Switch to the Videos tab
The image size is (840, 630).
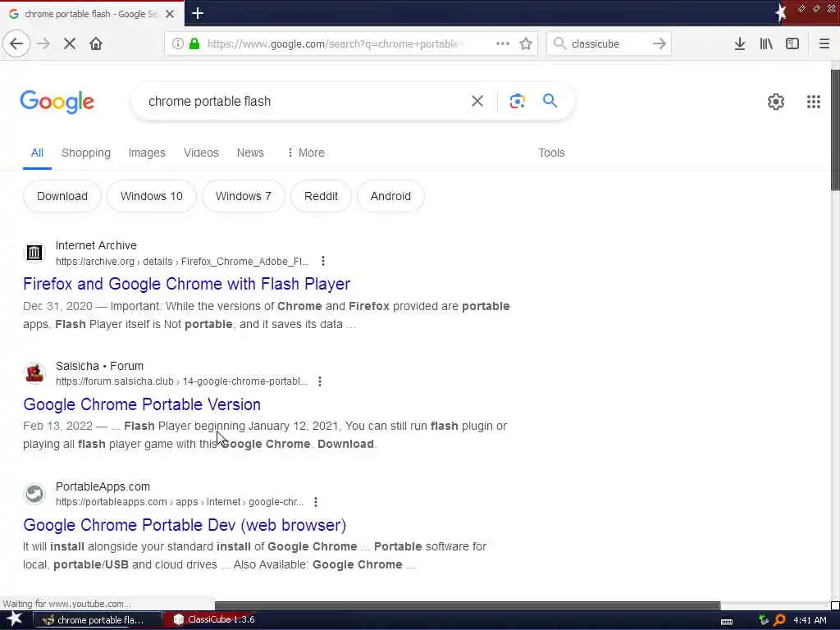pyautogui.click(x=201, y=153)
